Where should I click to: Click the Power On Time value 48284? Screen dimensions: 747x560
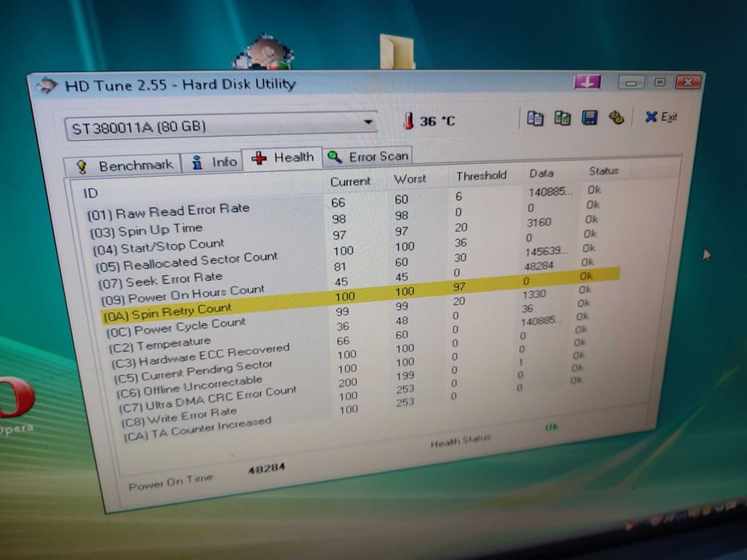point(267,469)
